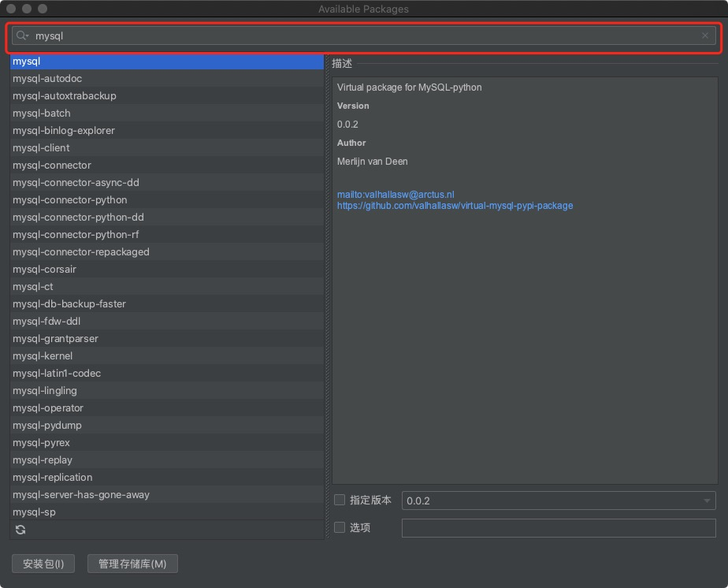The width and height of the screenshot is (728, 588).
Task: Reload the package list with the refresh icon
Action: (20, 530)
